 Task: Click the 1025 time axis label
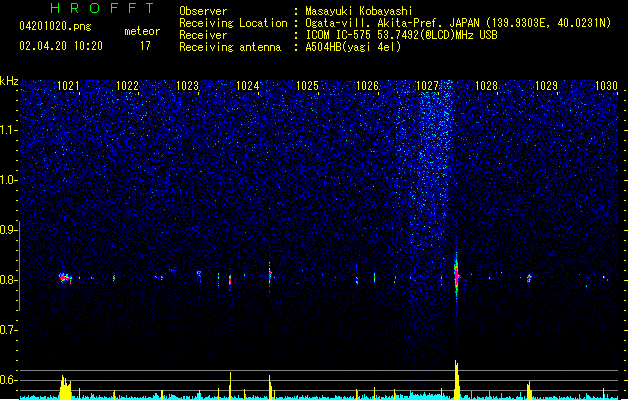click(x=307, y=86)
